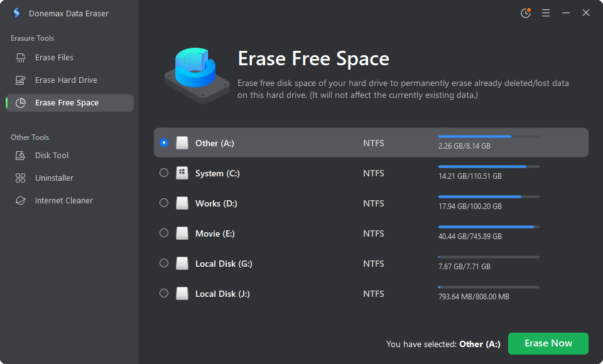
Task: Close the Donemax Data Eraser window
Action: pyautogui.click(x=585, y=13)
